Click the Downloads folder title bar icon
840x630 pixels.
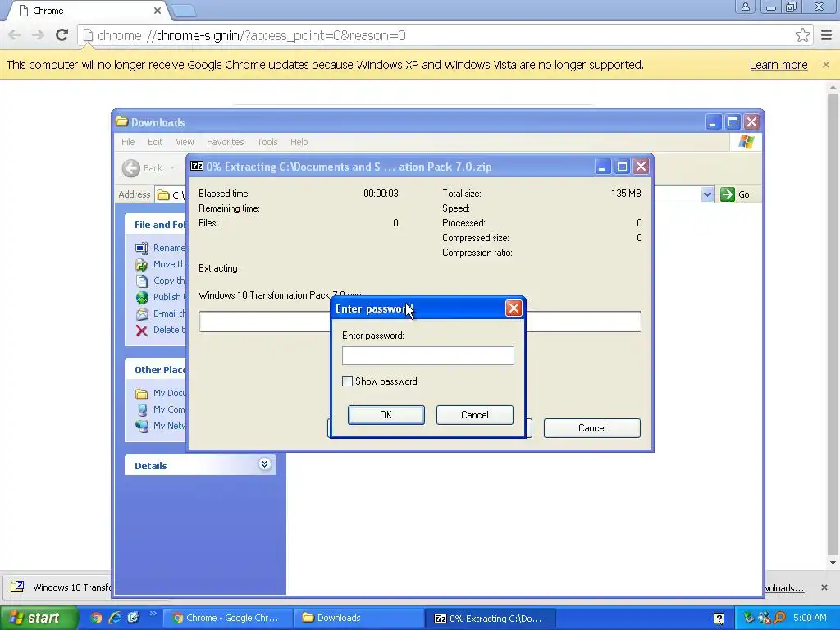122,121
